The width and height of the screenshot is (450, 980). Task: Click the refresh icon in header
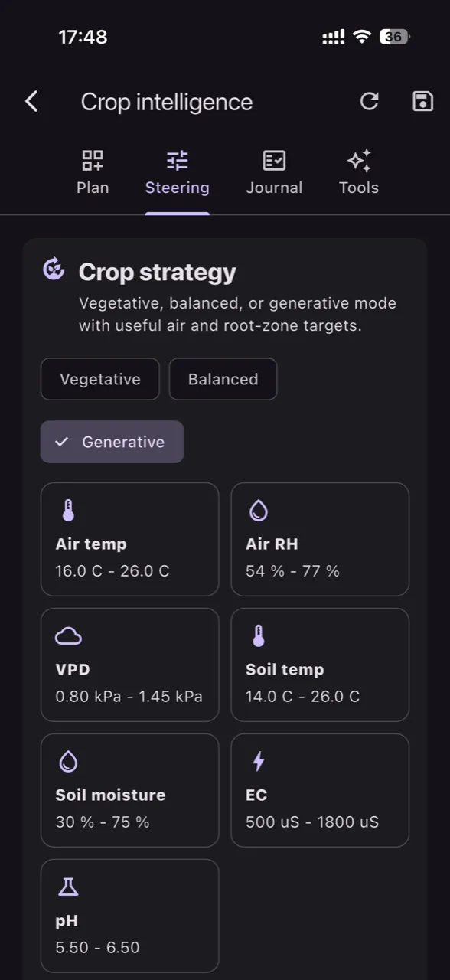[370, 101]
